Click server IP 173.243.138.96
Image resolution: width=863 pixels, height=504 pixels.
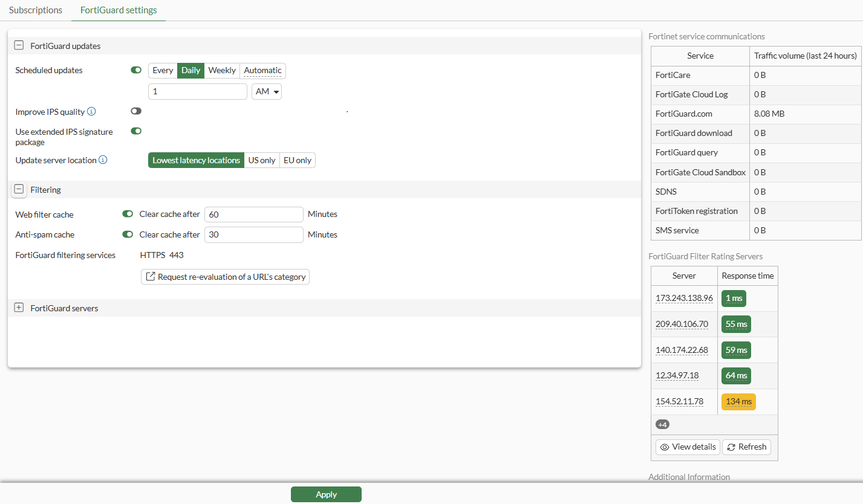point(684,299)
